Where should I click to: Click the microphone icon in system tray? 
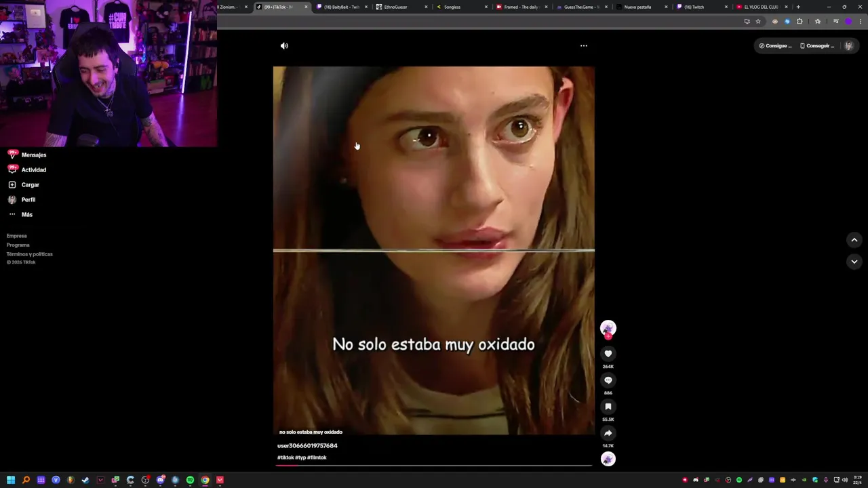point(826,480)
